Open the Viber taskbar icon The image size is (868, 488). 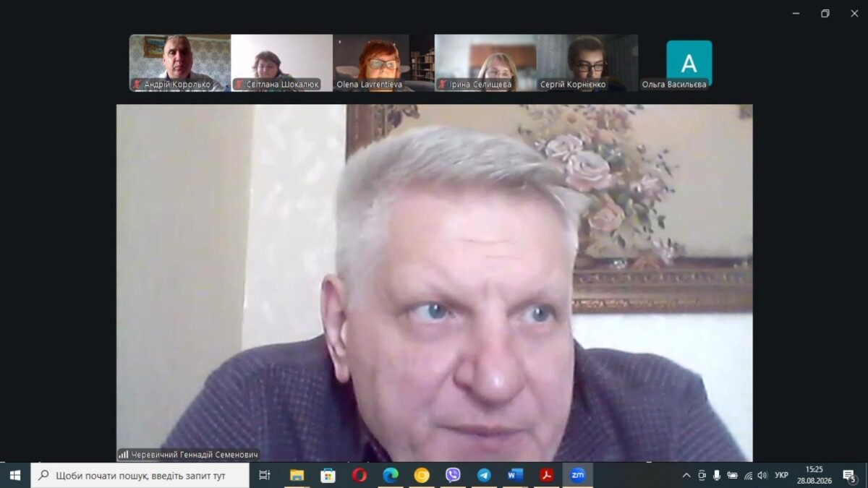click(x=453, y=475)
